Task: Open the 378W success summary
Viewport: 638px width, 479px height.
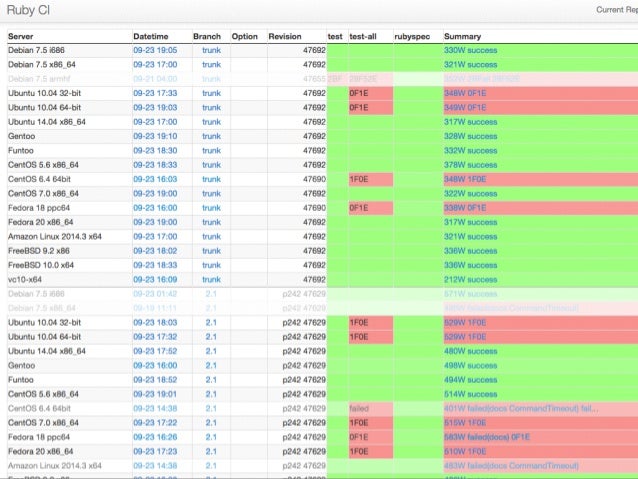Action: [471, 165]
